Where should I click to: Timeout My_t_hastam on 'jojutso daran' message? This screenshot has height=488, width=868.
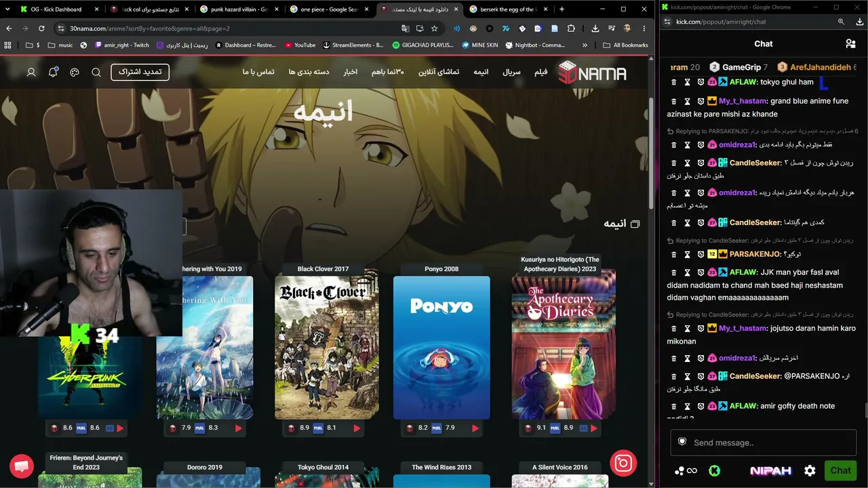pyautogui.click(x=687, y=328)
